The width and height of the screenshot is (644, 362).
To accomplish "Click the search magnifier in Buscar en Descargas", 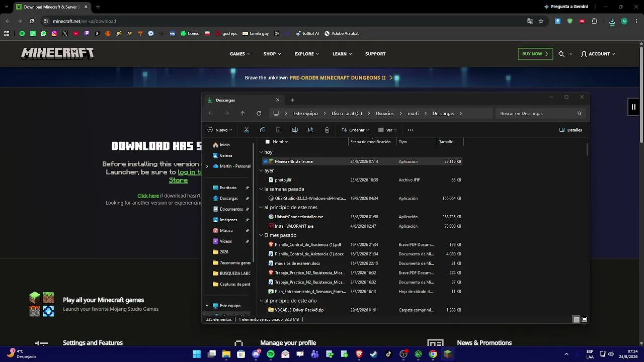I will pyautogui.click(x=580, y=113).
